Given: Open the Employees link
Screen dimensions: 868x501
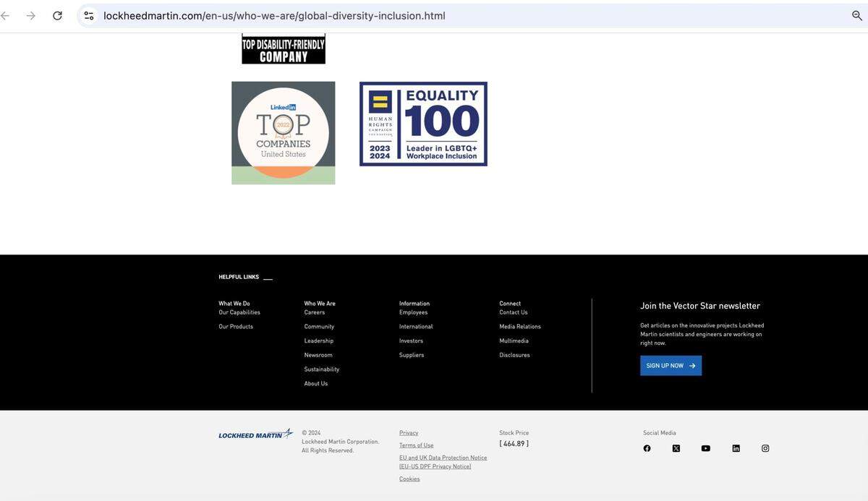Looking at the screenshot, I should 413,312.
